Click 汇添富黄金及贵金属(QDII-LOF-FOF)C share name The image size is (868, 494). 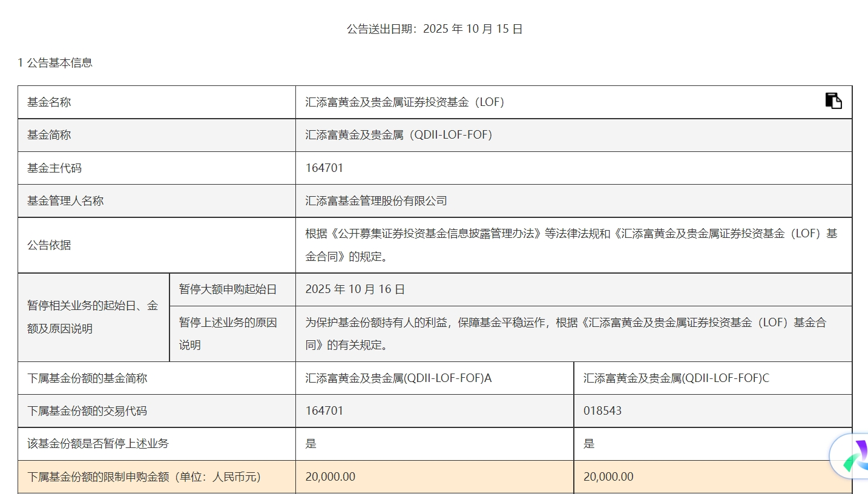click(x=676, y=378)
